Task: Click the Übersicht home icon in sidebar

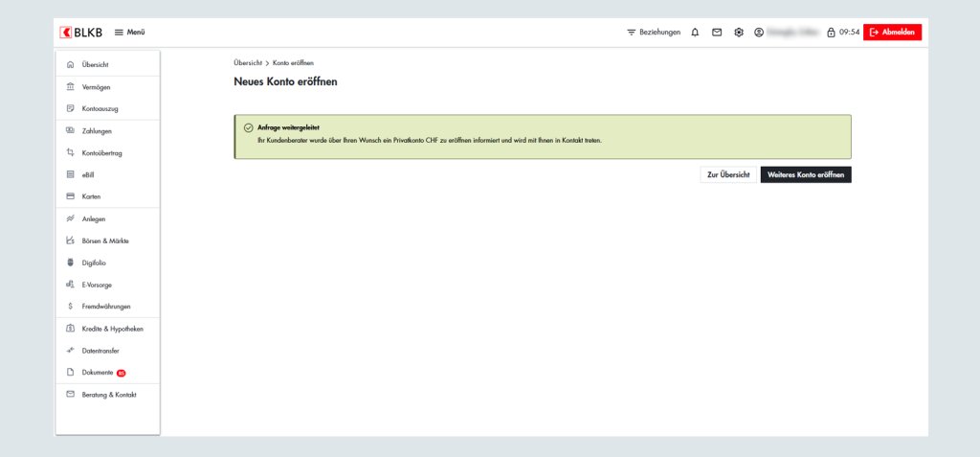Action: 70,64
